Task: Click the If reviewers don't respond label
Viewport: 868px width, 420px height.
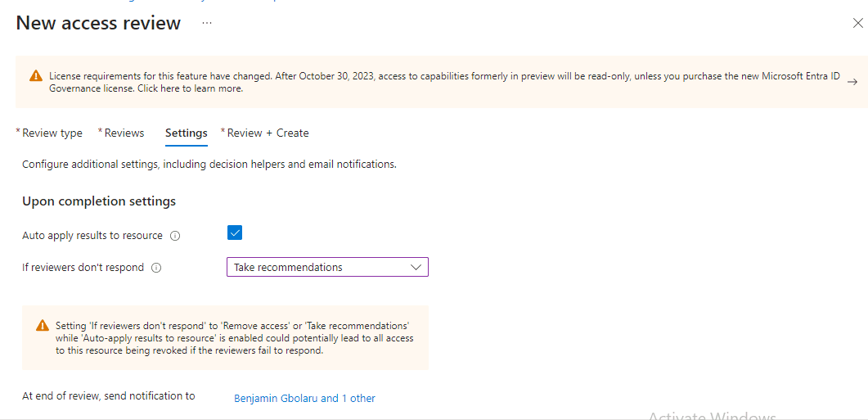Action: click(83, 268)
